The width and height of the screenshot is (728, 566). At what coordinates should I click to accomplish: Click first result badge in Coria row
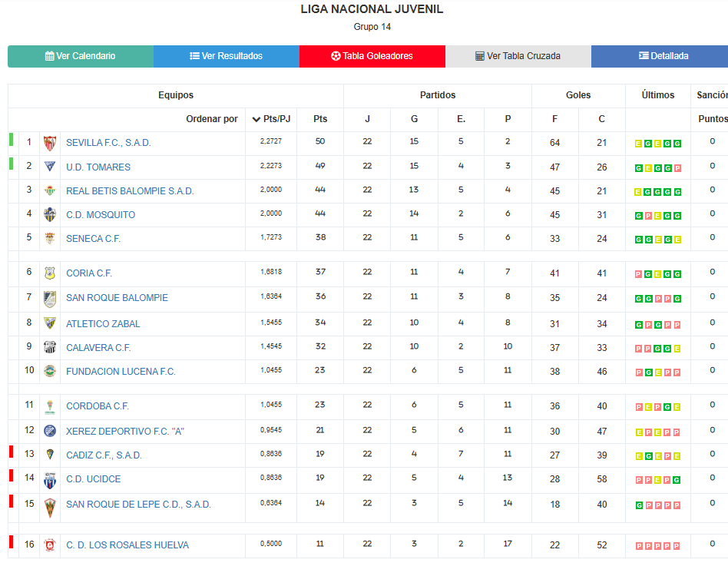tap(638, 274)
